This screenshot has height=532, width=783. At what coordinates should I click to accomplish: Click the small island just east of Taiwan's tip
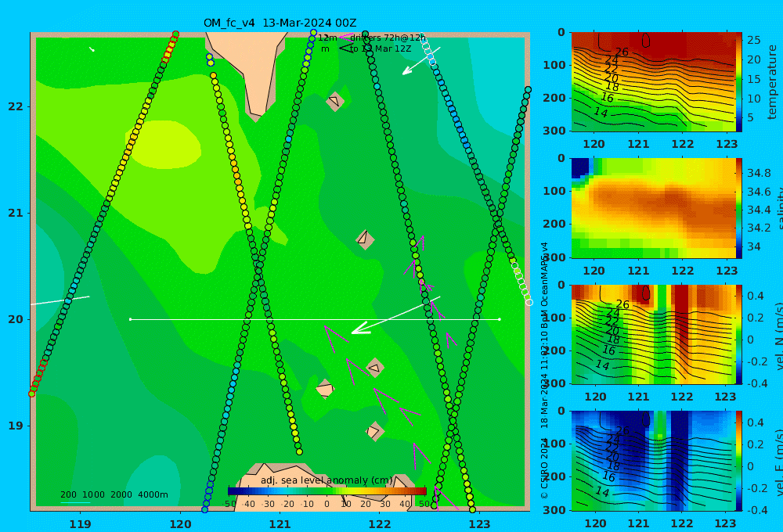[x=335, y=101]
